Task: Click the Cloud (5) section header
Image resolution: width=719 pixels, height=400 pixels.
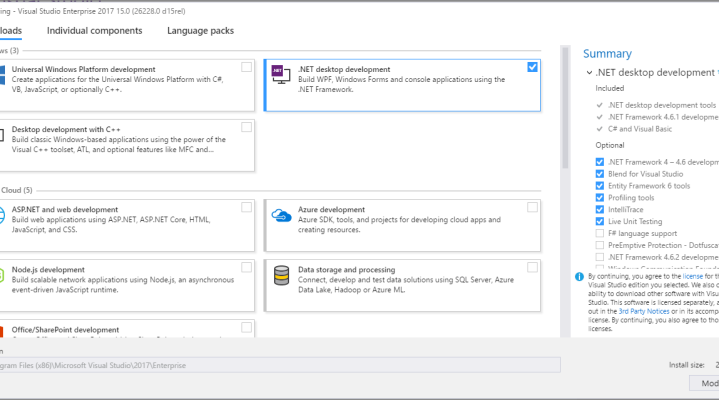Action: point(17,190)
